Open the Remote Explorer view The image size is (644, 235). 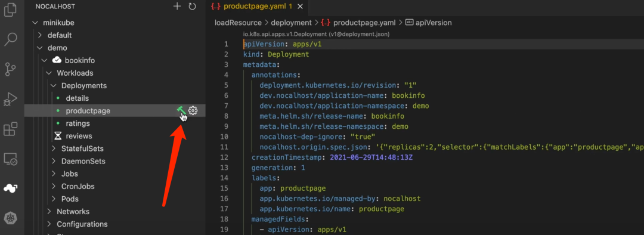tap(10, 159)
